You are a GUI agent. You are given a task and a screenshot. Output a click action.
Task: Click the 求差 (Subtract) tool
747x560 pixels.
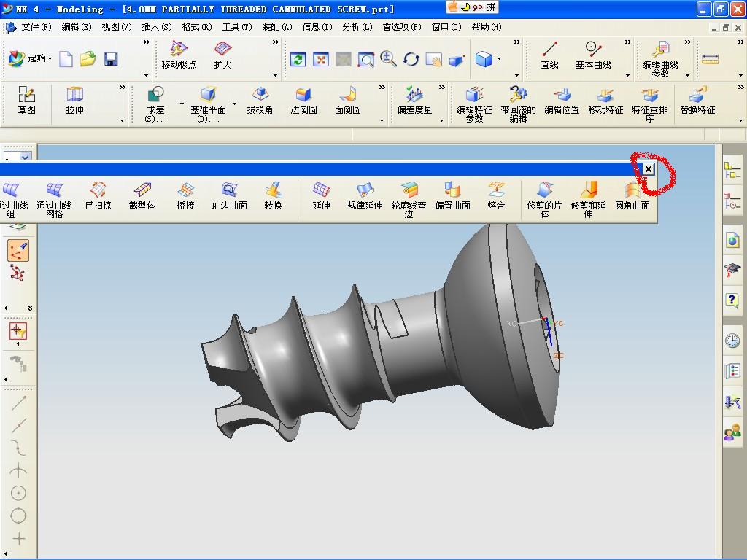coord(156,104)
